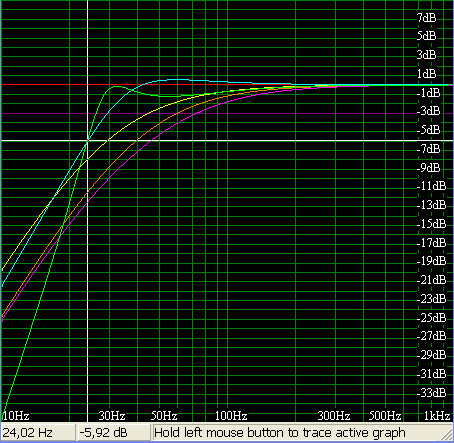Click the 30Hz frequency axis label
The width and height of the screenshot is (454, 443).
pyautogui.click(x=112, y=416)
